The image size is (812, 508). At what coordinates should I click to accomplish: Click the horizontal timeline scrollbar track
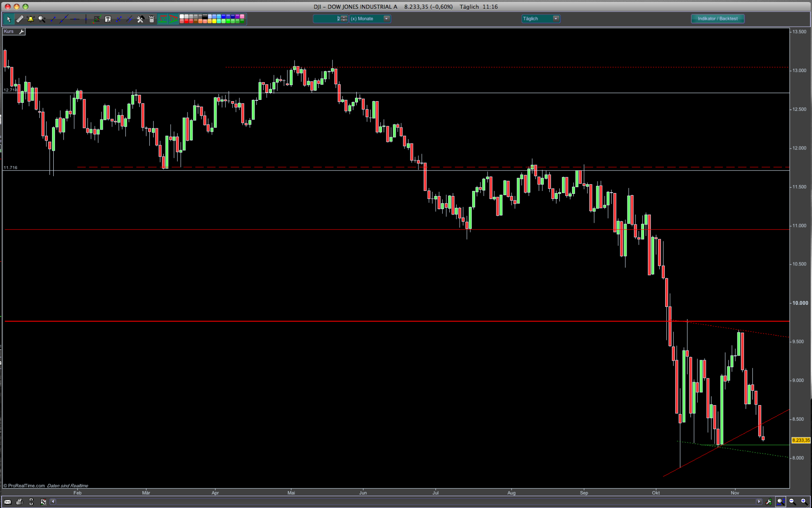tap(406, 502)
